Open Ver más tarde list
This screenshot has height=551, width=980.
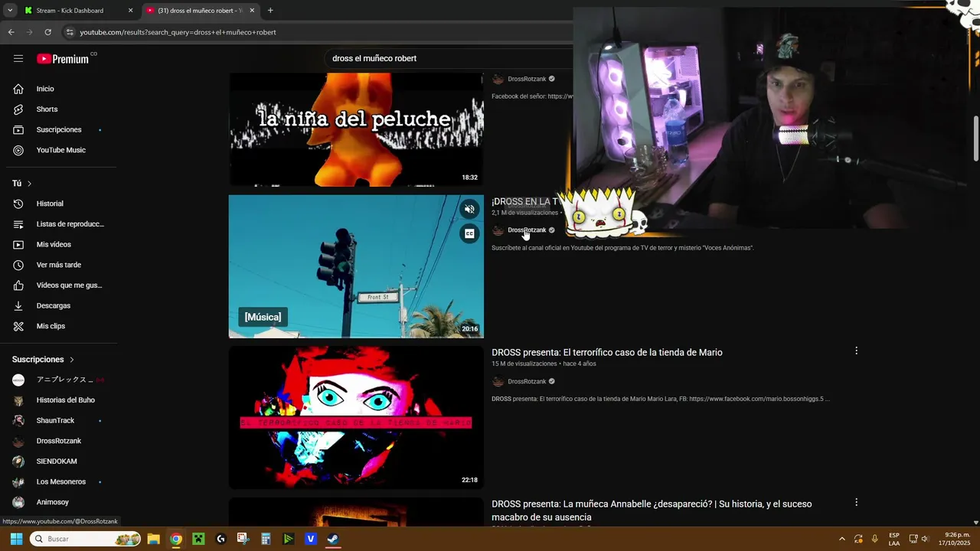coord(58,265)
